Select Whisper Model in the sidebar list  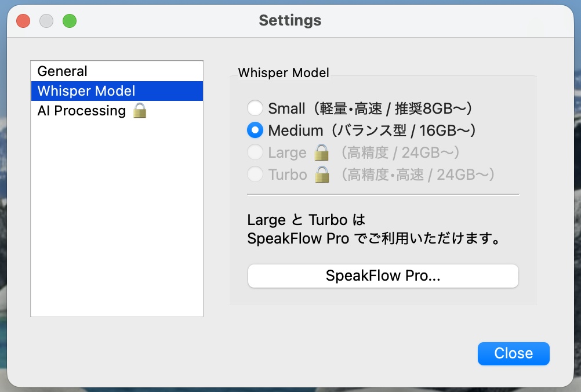pos(117,91)
